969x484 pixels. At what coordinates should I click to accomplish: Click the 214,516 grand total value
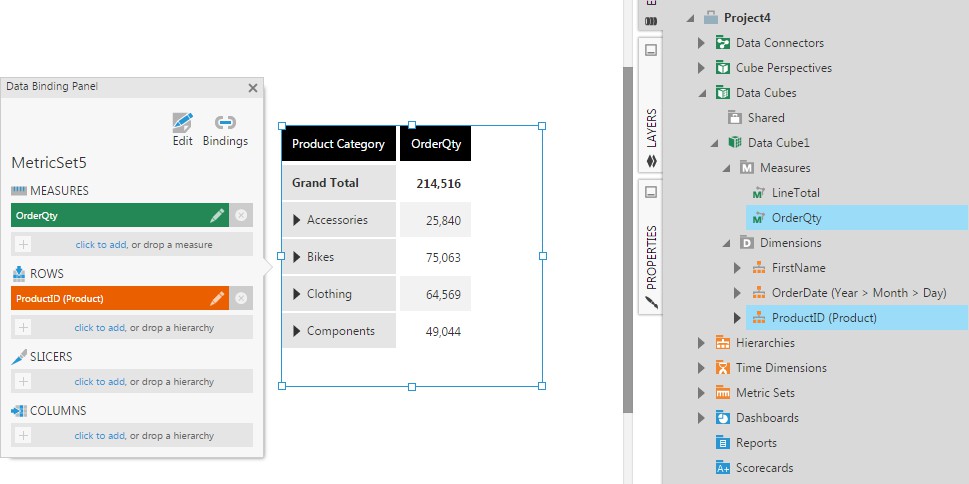click(438, 184)
